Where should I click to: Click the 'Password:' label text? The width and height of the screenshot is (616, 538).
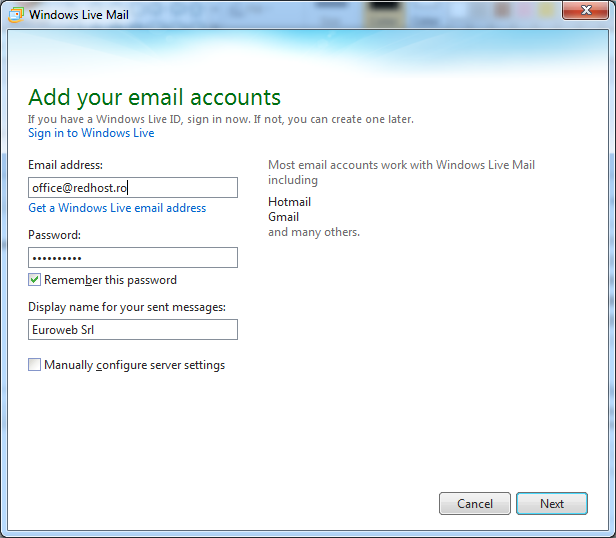pos(55,235)
